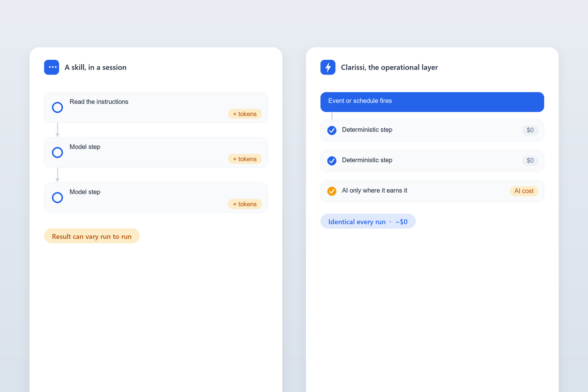Select the + tokens badge in Read the instructions
Viewport: 588px width, 392px height.
tap(245, 114)
